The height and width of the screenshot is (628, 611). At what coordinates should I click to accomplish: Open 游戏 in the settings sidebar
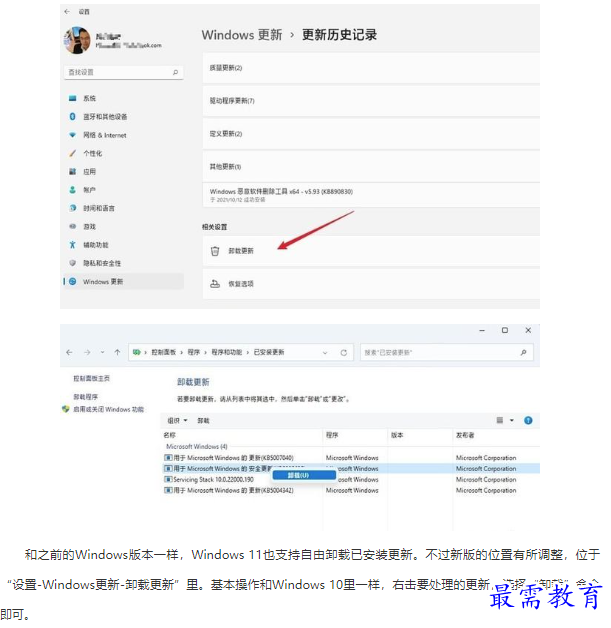tap(124, 227)
